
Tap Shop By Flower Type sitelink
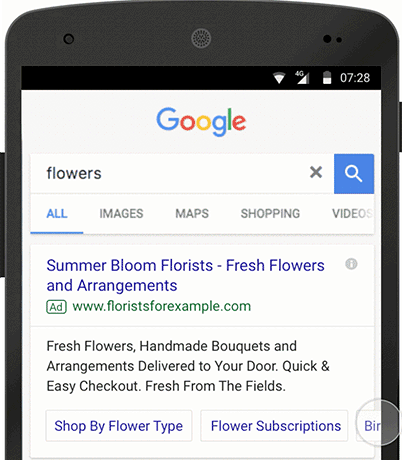(x=119, y=426)
